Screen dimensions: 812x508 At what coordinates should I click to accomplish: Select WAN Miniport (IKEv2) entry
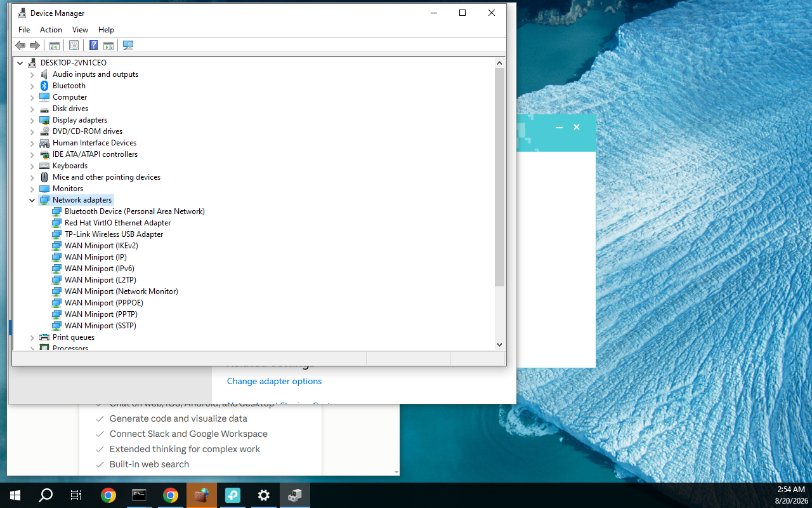[x=101, y=246]
